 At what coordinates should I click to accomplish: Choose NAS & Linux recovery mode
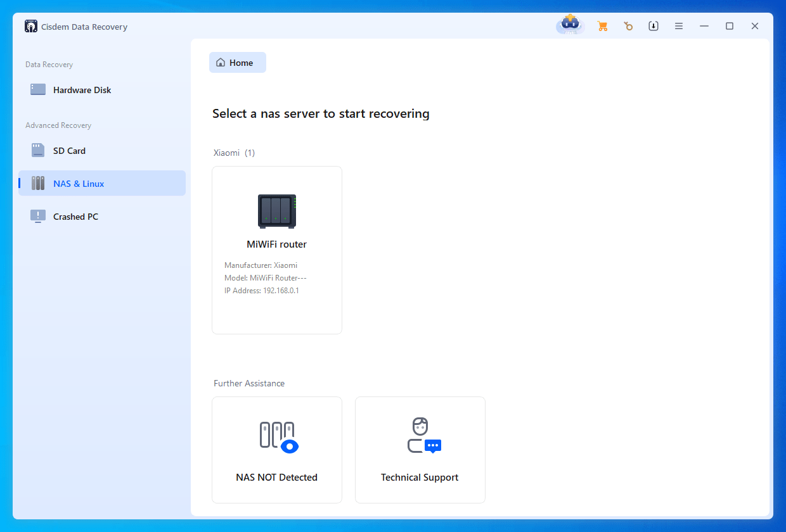(102, 184)
